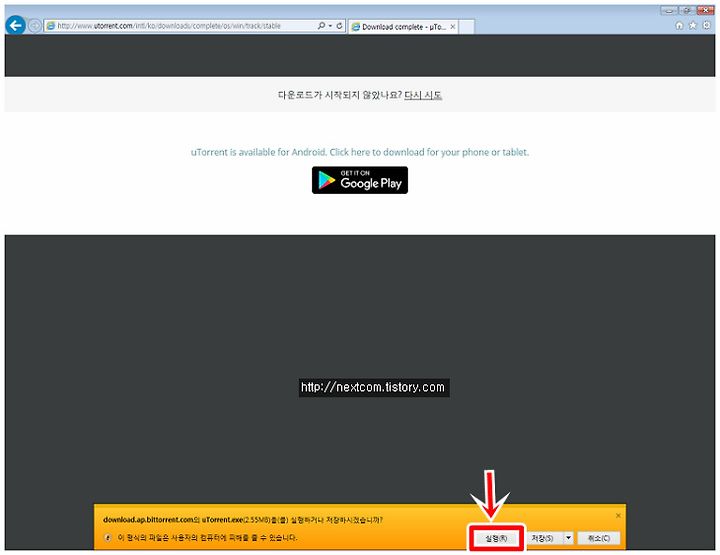The width and height of the screenshot is (720, 555).
Task: Close the Internet Explorer window
Action: tap(705, 10)
